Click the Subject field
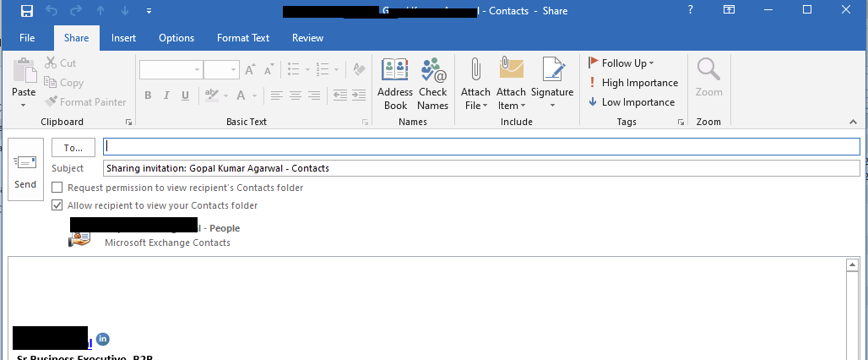Image resolution: width=868 pixels, height=360 pixels. point(481,168)
